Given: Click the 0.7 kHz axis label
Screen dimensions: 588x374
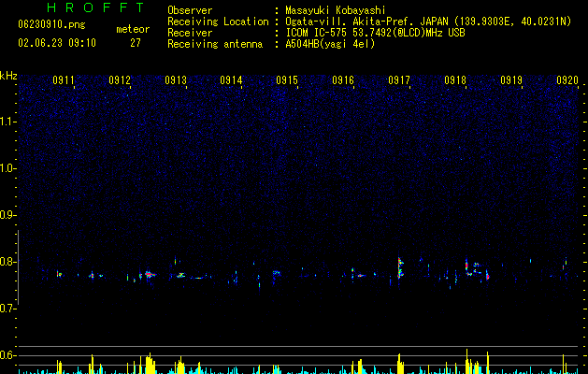Looking at the screenshot, I should (7, 309).
